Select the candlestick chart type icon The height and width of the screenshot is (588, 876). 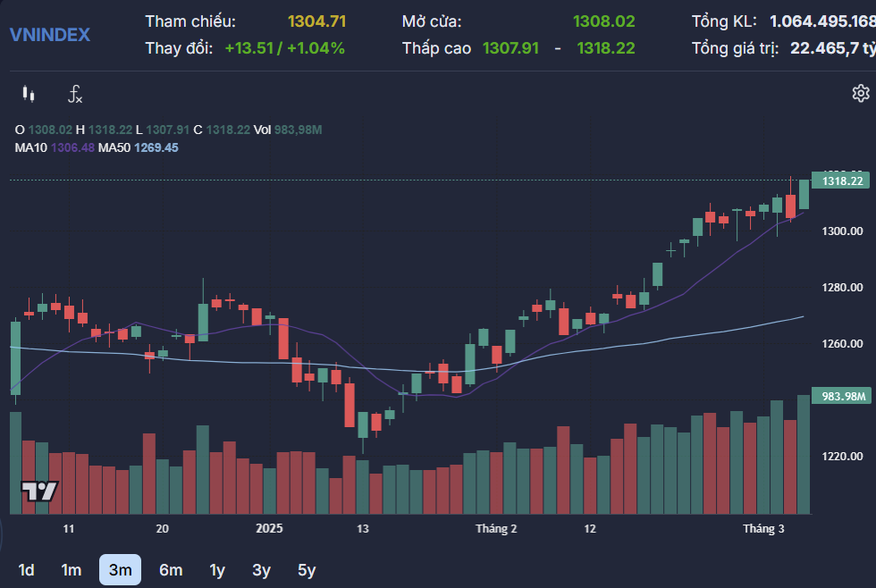[28, 93]
